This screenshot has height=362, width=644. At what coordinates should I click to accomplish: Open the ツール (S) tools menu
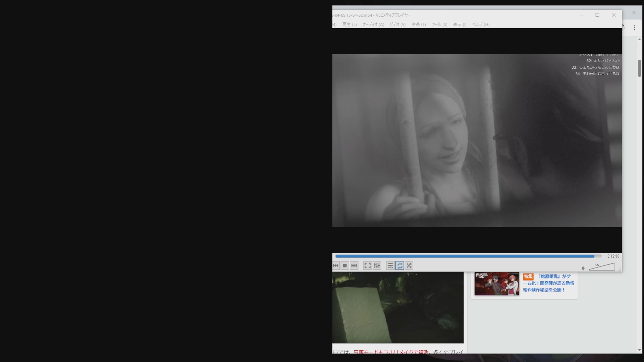tap(439, 24)
